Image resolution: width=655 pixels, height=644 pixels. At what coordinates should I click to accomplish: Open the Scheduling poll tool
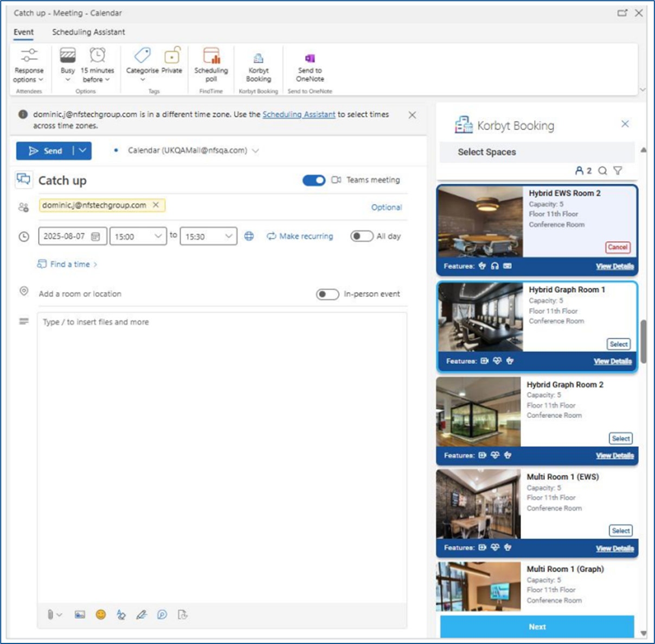[211, 65]
